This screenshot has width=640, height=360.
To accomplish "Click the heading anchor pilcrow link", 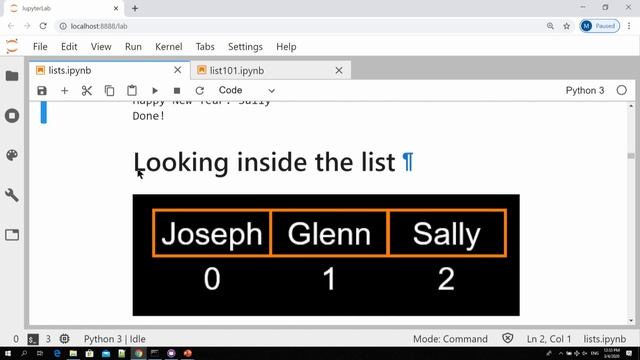I will tap(408, 162).
